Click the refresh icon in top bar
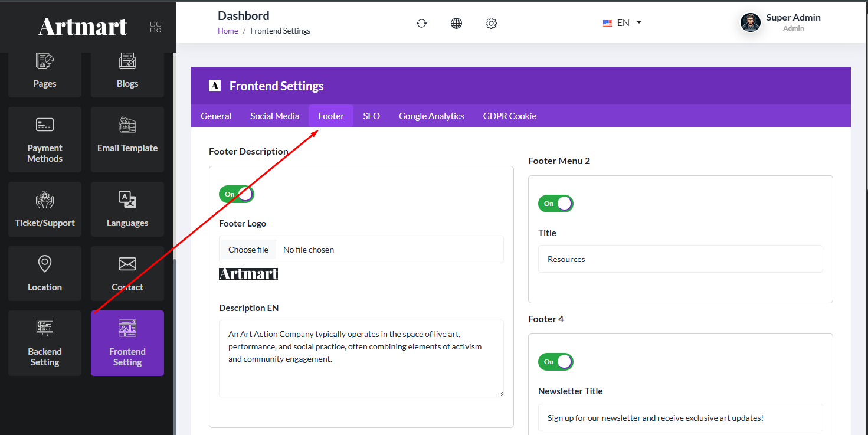868x435 pixels. [421, 23]
